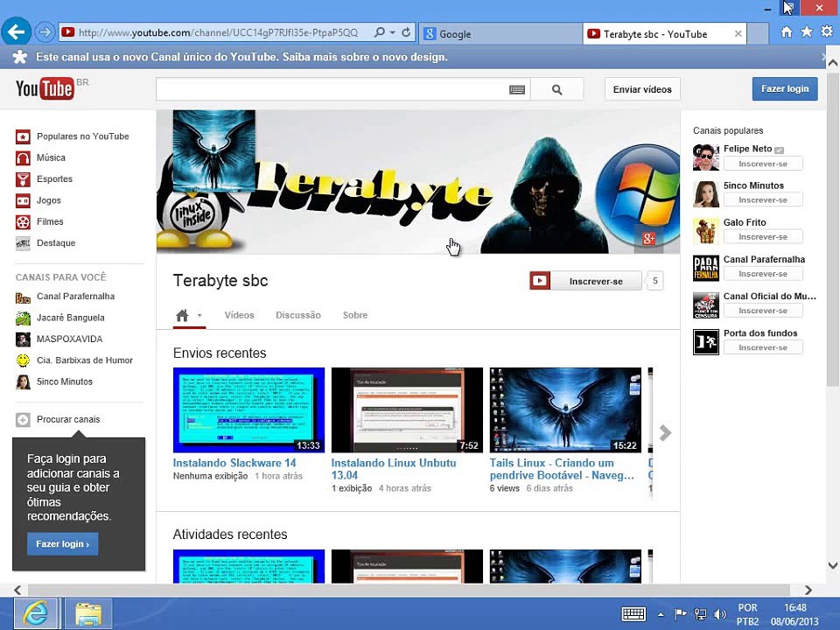840x630 pixels.
Task: Click the subscriber count 5 badge
Action: (654, 281)
